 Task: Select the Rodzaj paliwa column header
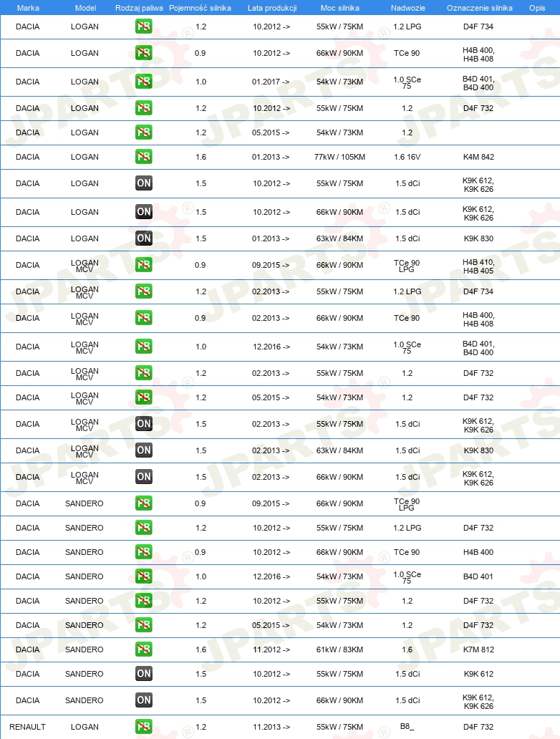point(139,8)
